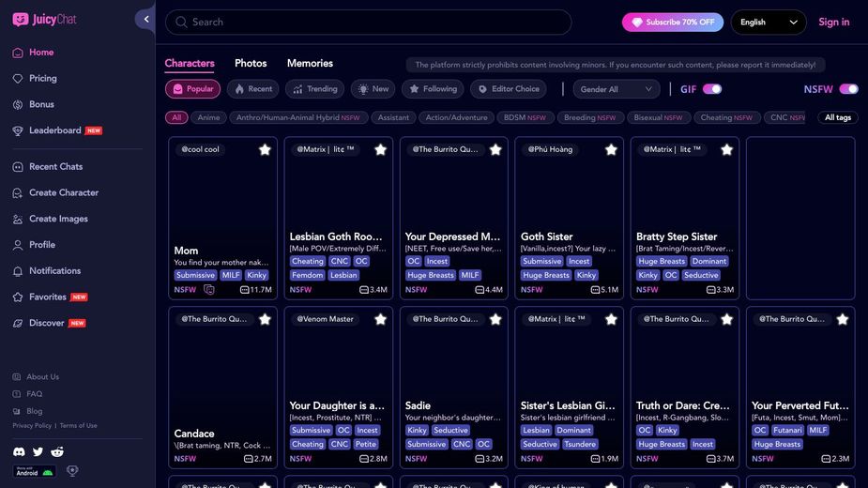Expand the All tags list
868x488 pixels.
pyautogui.click(x=837, y=118)
